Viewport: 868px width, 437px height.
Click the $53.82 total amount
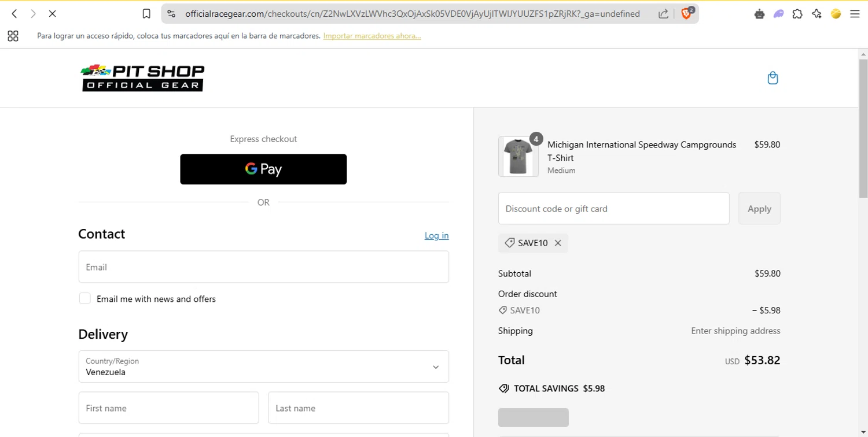click(762, 361)
